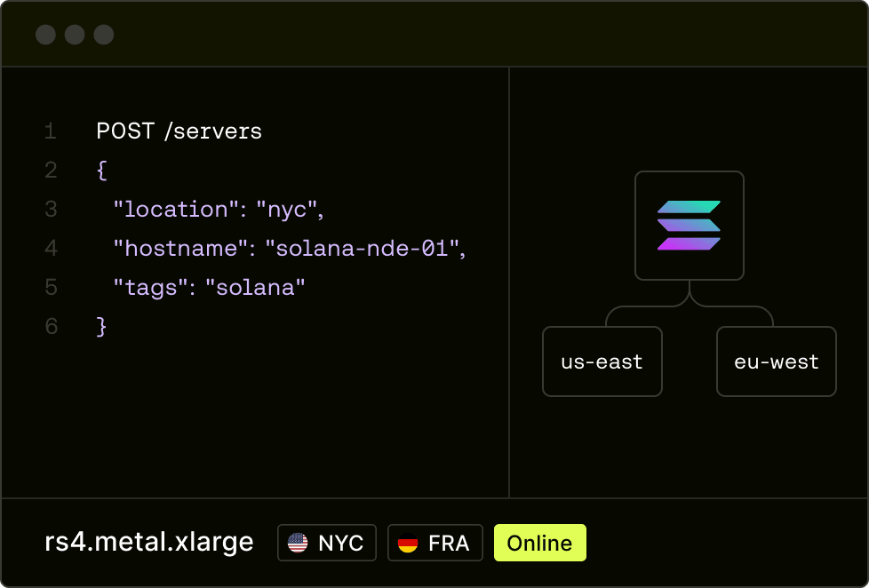Click the teal top bar of the Solana logo
869x588 pixels.
click(x=689, y=206)
